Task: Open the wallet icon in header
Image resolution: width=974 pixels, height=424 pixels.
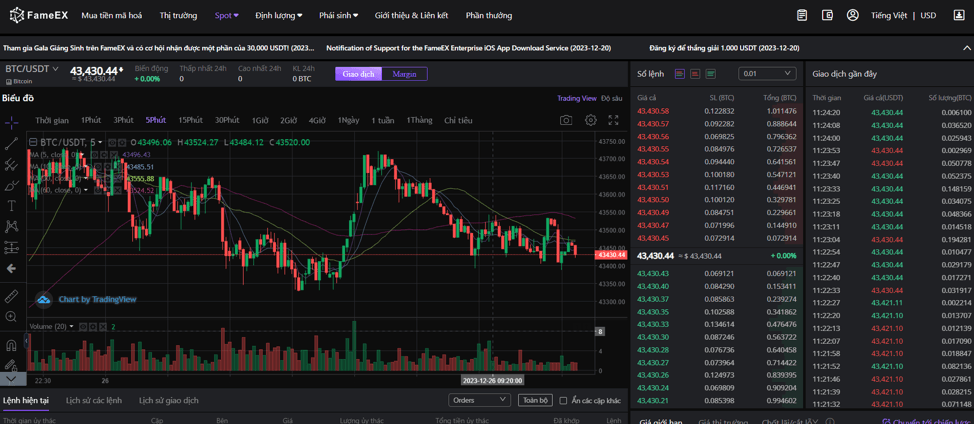Action: tap(827, 16)
